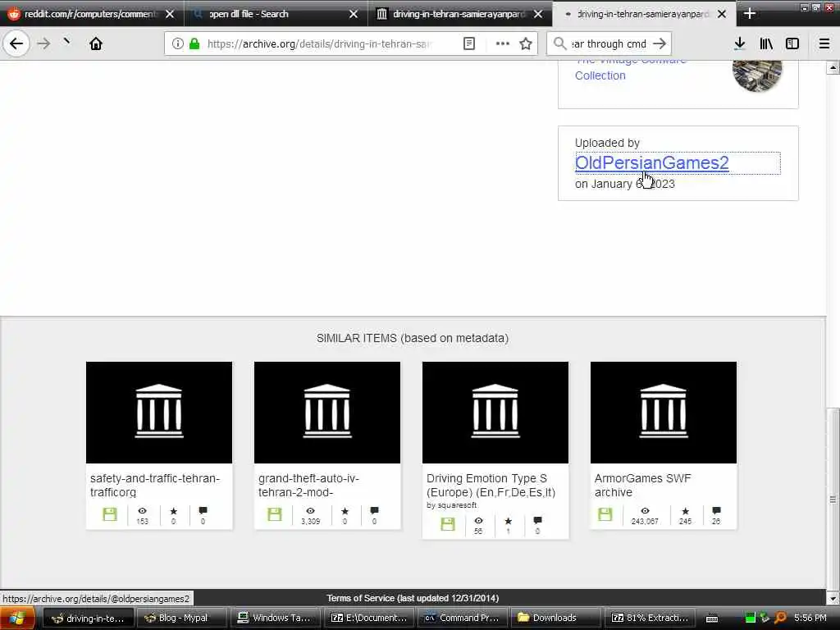This screenshot has width=840, height=630.
Task: Toggle reader view in address bar
Action: tap(468, 44)
